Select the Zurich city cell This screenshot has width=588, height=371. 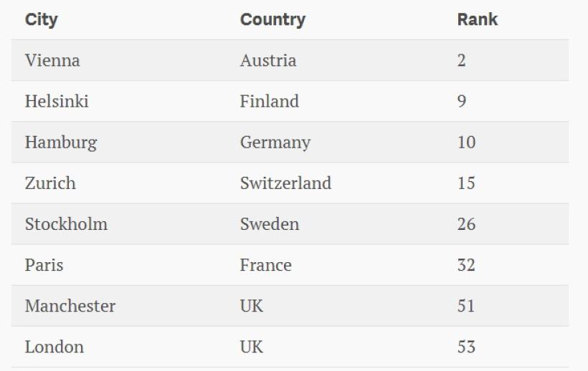50,183
